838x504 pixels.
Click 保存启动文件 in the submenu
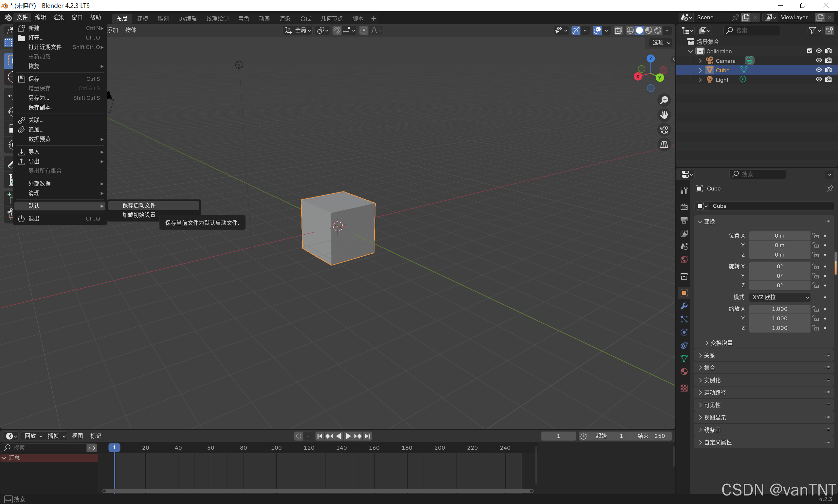click(139, 206)
